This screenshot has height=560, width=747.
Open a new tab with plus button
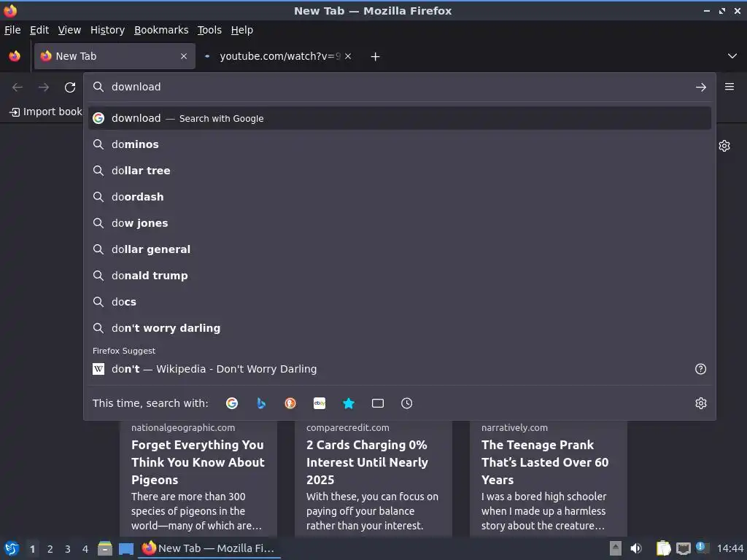tap(376, 57)
